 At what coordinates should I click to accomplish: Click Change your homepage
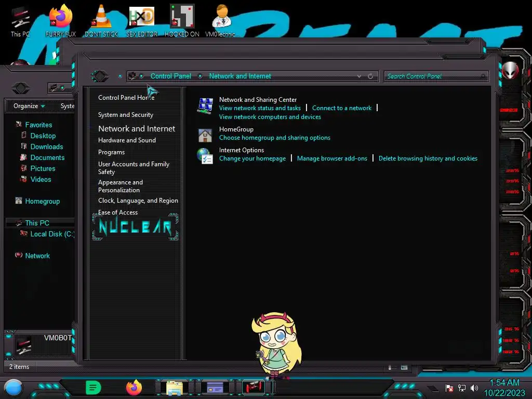[252, 158]
